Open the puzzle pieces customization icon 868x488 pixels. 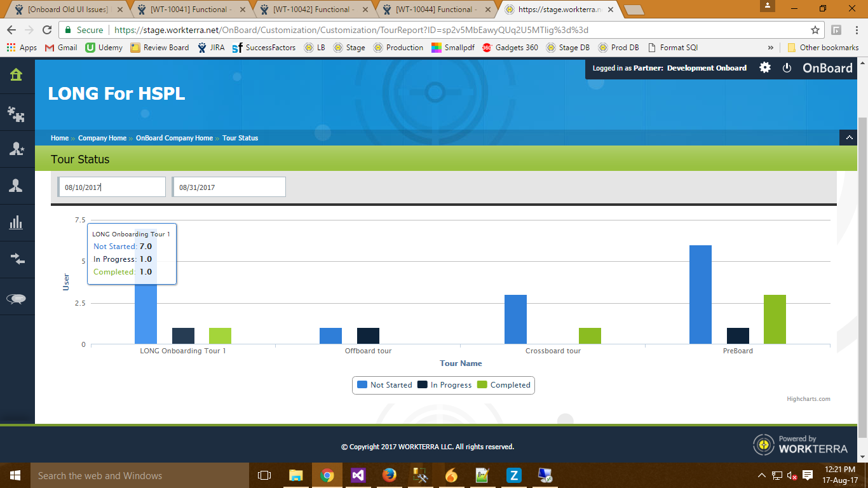(16, 113)
